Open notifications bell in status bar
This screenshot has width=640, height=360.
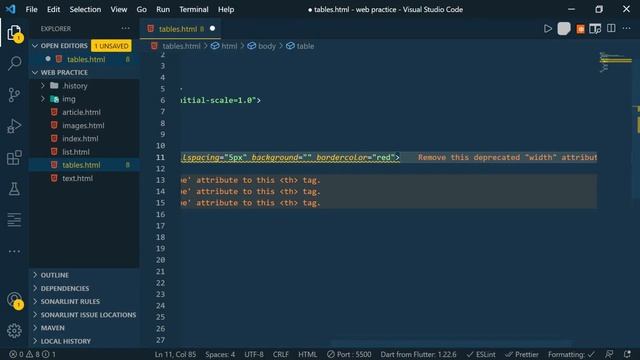point(627,354)
